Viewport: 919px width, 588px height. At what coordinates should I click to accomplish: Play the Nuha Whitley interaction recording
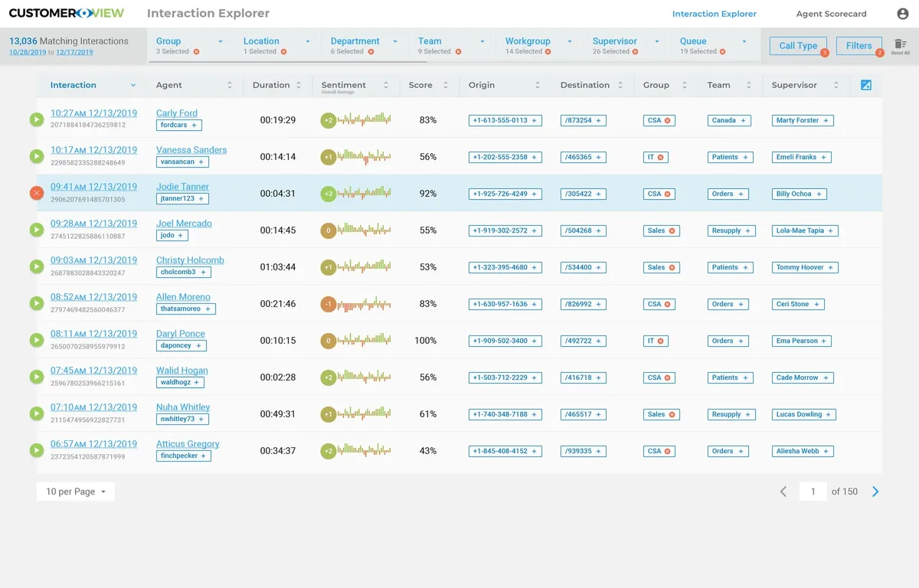(x=36, y=413)
